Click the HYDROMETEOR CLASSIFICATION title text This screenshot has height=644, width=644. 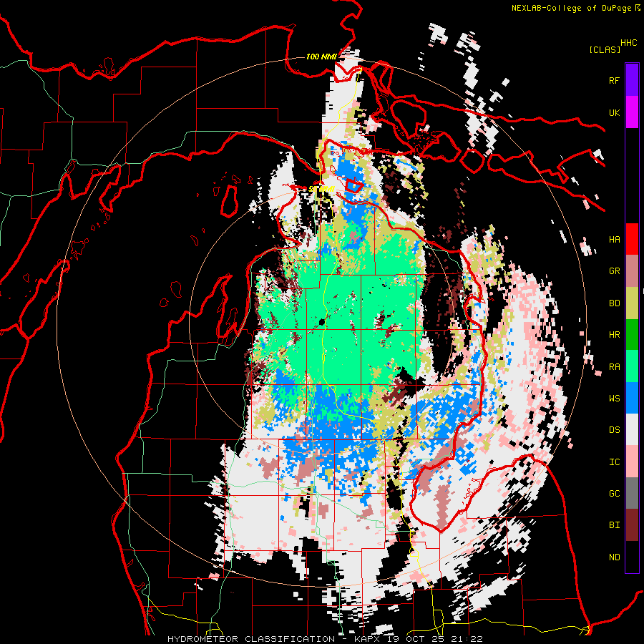(x=251, y=639)
